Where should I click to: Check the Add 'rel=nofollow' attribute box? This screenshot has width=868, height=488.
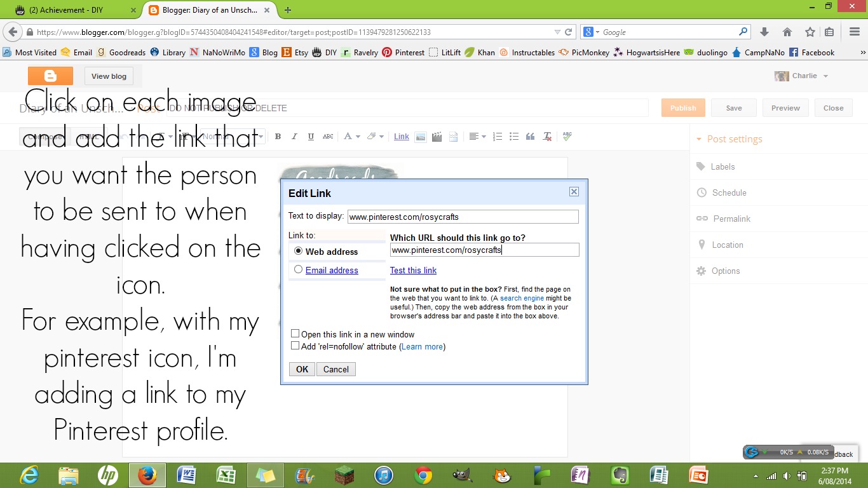tap(295, 346)
